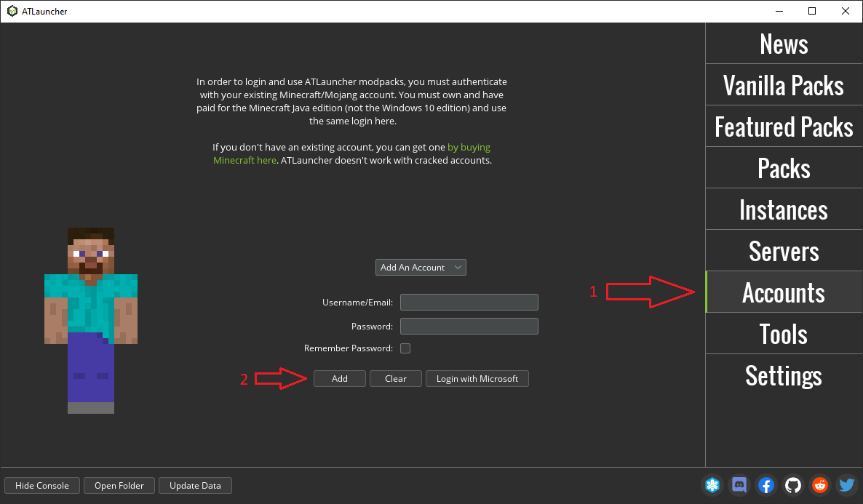Toggle the Remember Password checkbox
The width and height of the screenshot is (863, 504).
coord(405,348)
